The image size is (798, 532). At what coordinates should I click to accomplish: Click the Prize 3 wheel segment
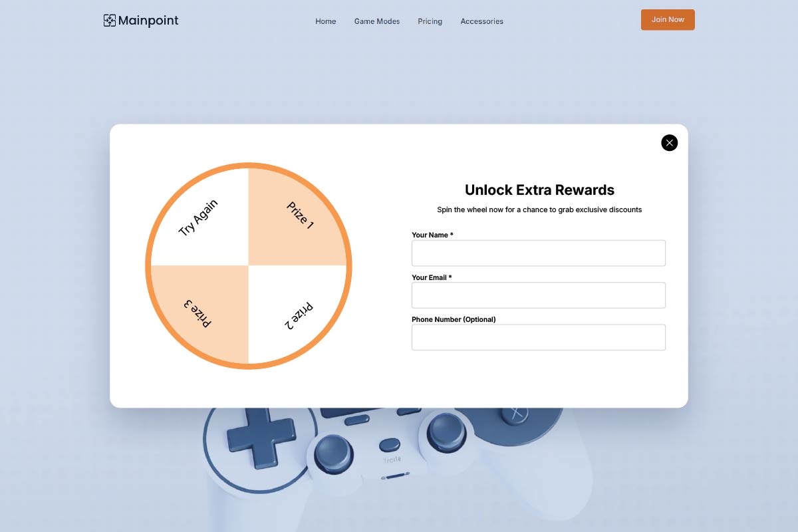point(199,315)
